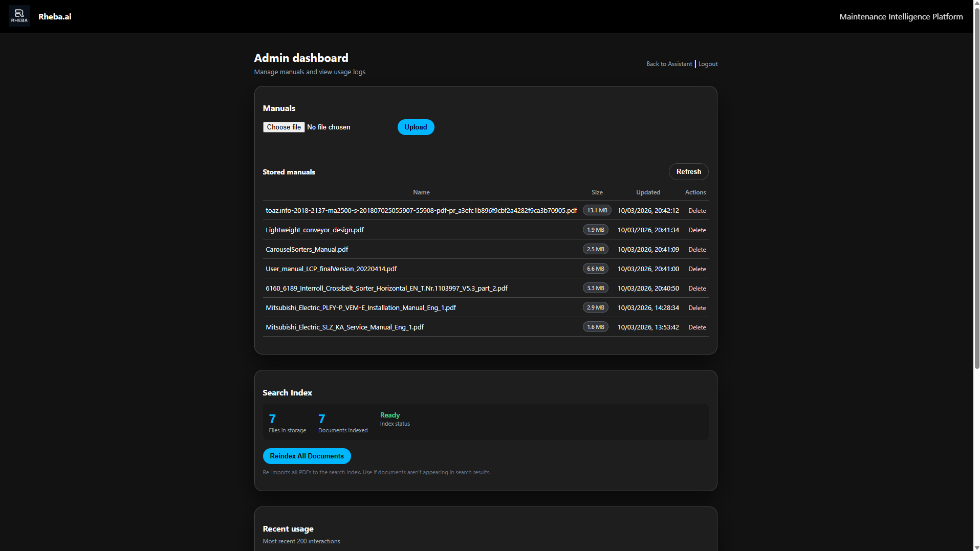This screenshot has width=980, height=551.
Task: Open the Choose file picker
Action: click(284, 127)
